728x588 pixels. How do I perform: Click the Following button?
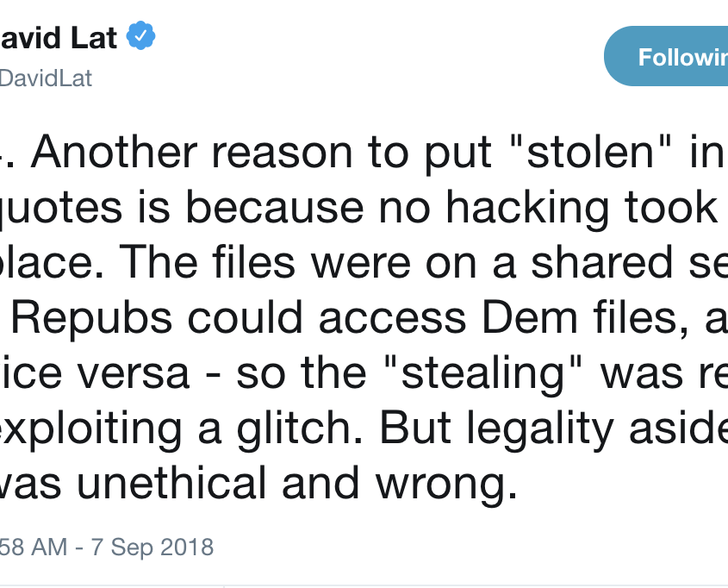[x=672, y=57]
